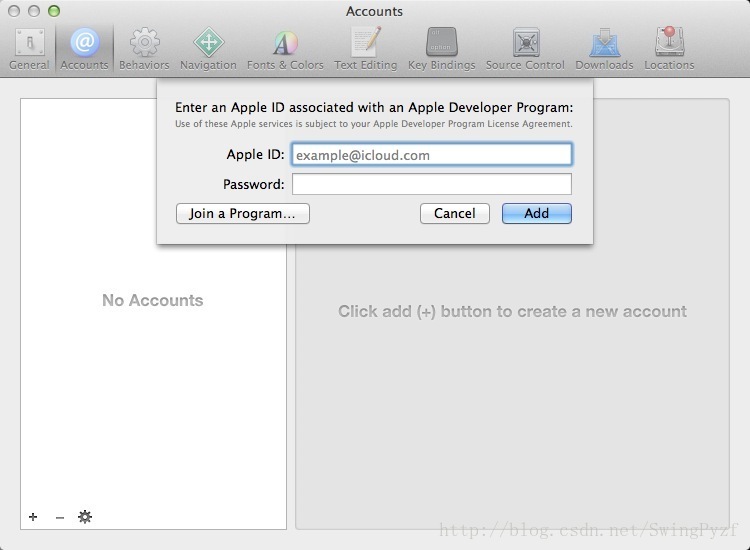The width and height of the screenshot is (750, 550).
Task: Open the gear action menu below accounts list
Action: click(85, 517)
